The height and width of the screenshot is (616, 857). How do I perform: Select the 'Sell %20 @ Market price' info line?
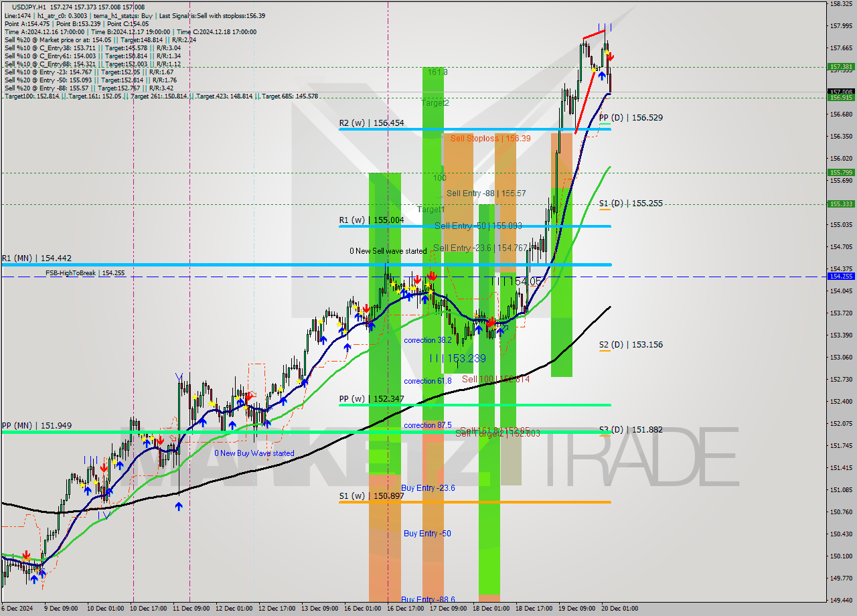100,40
